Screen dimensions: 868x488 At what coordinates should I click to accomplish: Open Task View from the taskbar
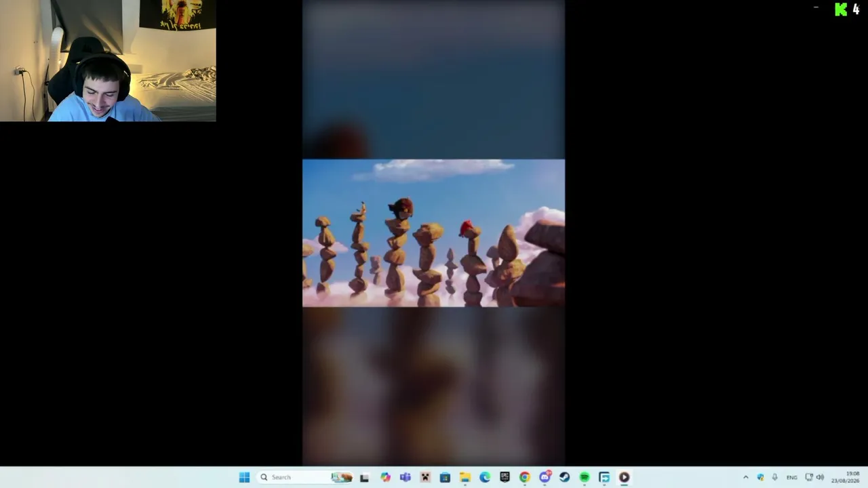[x=364, y=477]
